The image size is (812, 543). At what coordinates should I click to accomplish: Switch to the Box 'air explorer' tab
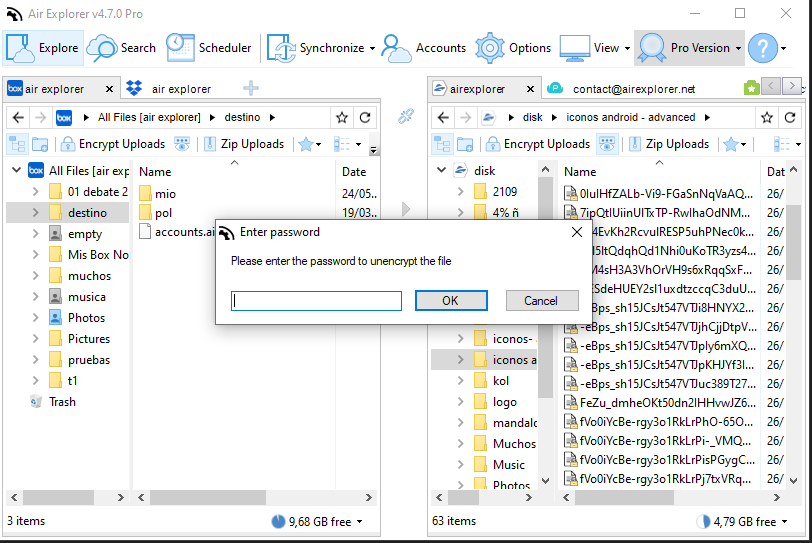coord(54,89)
